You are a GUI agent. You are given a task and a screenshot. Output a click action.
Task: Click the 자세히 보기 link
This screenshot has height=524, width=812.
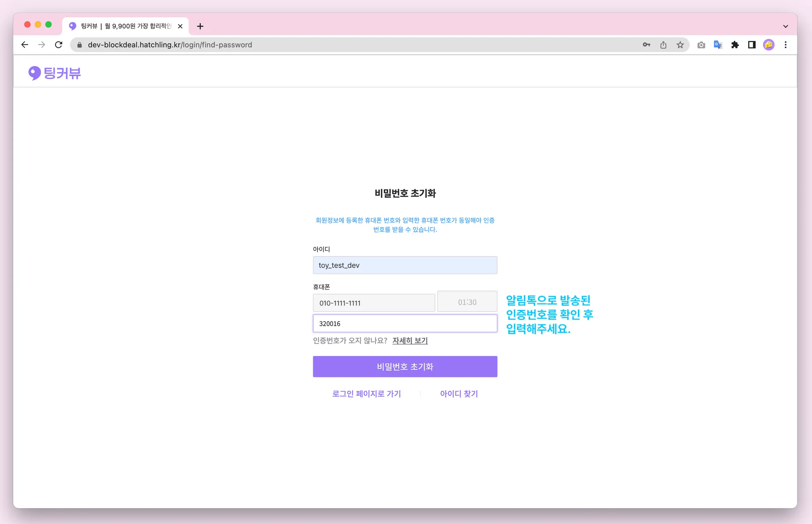[410, 340]
